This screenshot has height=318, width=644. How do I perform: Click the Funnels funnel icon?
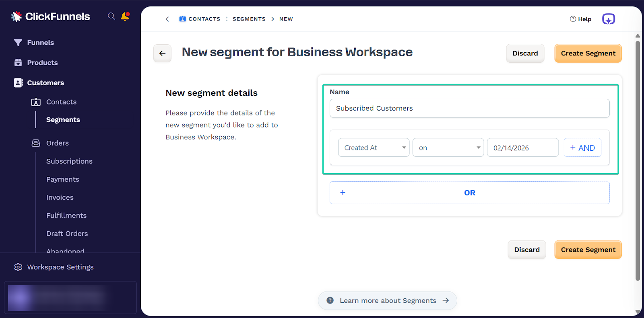[18, 43]
